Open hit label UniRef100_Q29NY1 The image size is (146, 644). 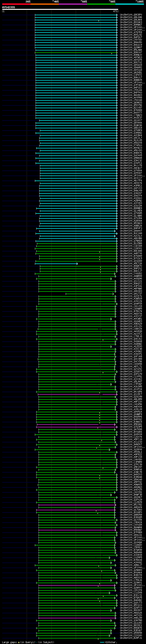(x=131, y=583)
